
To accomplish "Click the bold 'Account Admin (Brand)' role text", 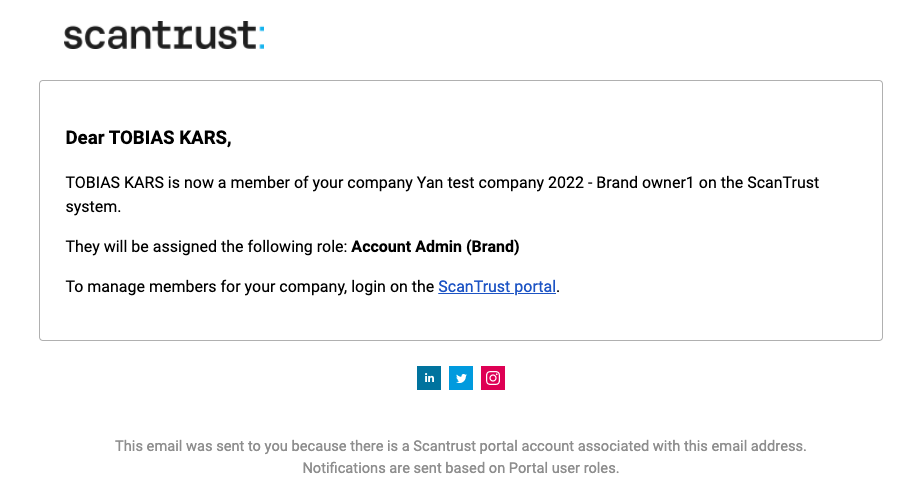I will (x=435, y=246).
